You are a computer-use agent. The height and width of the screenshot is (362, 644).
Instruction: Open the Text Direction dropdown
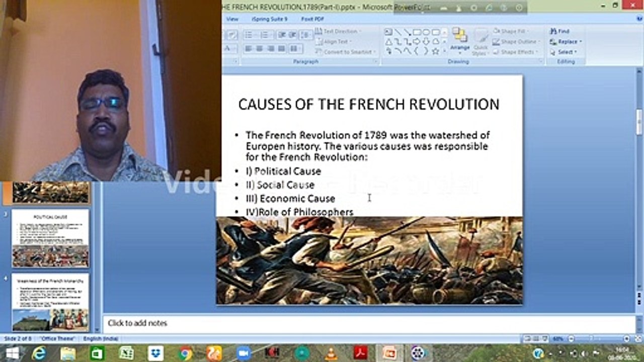(337, 31)
